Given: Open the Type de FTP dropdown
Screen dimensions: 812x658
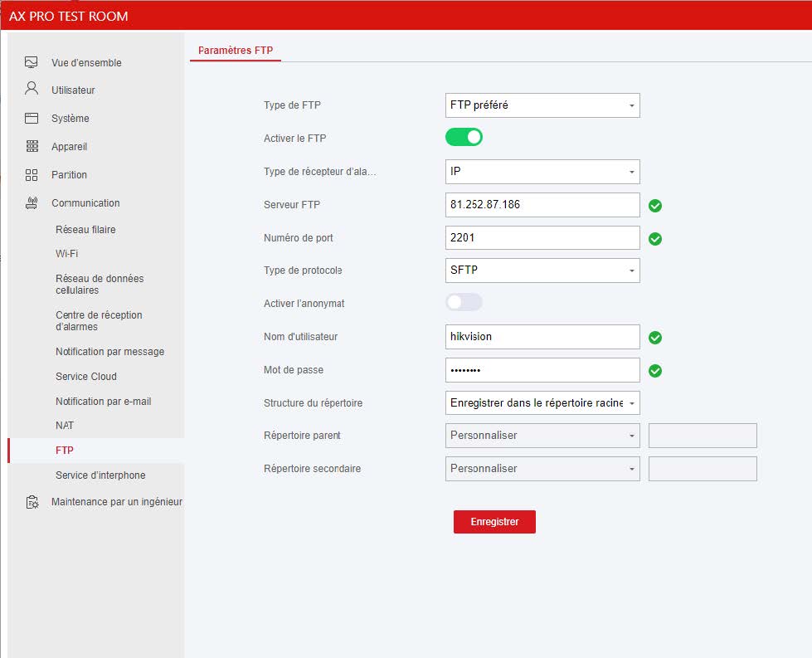Looking at the screenshot, I should [x=542, y=105].
